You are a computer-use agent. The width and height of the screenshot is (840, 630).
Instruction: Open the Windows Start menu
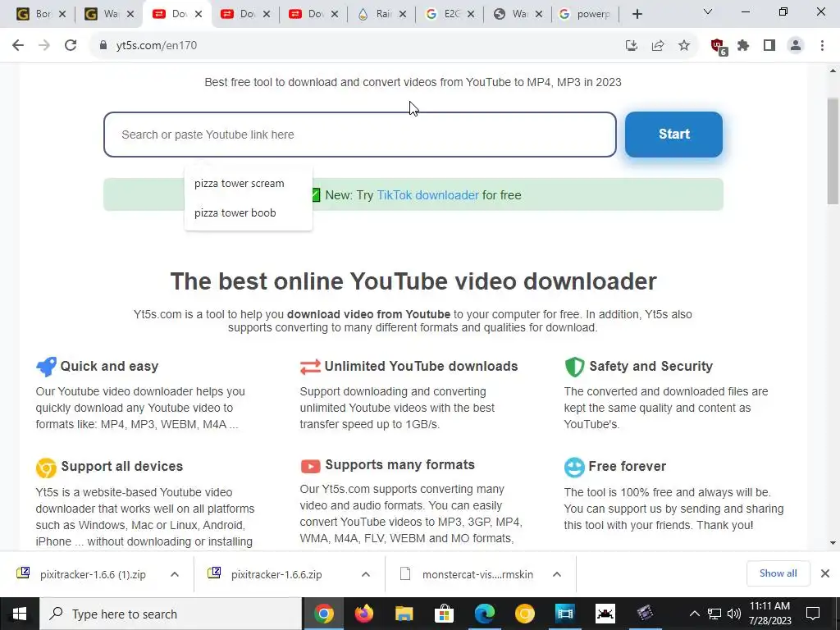coord(20,614)
